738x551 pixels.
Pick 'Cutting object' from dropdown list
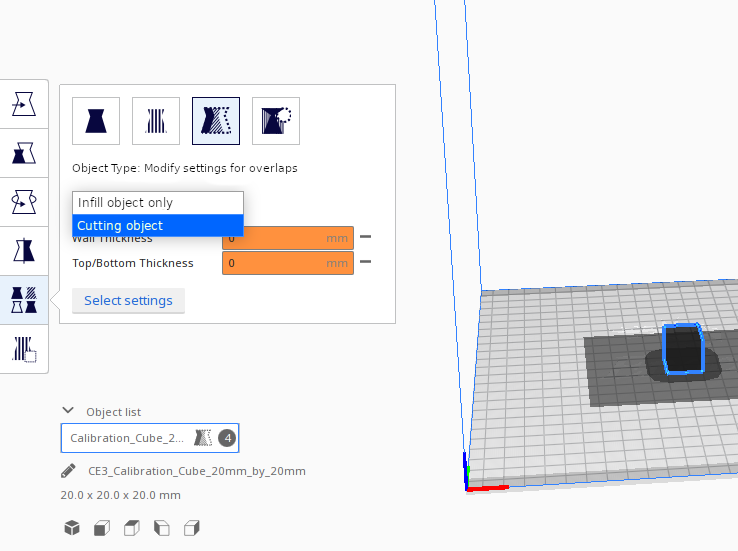(x=158, y=225)
